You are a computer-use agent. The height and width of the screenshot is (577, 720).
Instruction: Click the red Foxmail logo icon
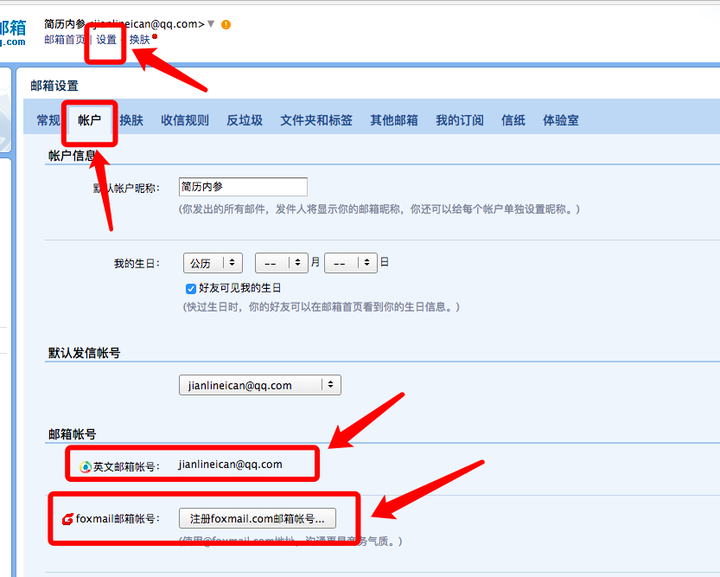68,519
